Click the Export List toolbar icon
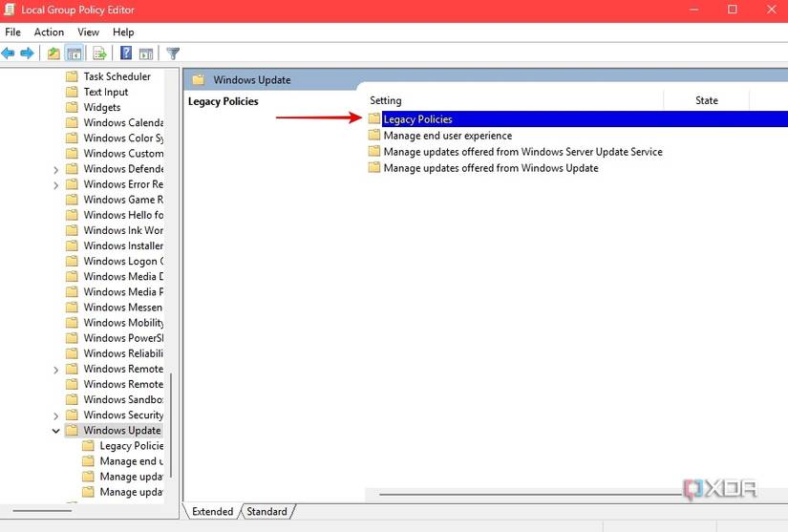Screen dimensions: 788x532 99,53
